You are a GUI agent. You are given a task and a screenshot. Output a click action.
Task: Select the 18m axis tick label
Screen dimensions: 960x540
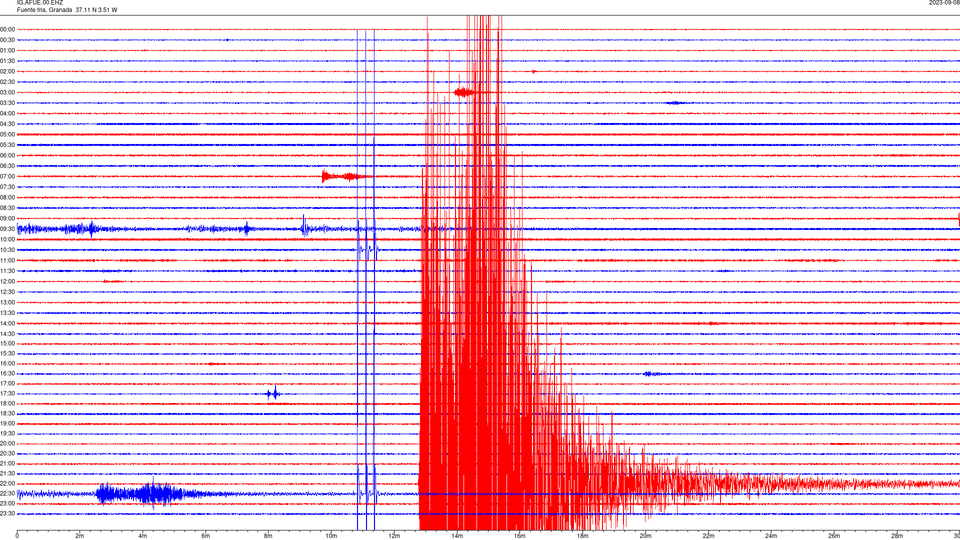click(x=583, y=536)
